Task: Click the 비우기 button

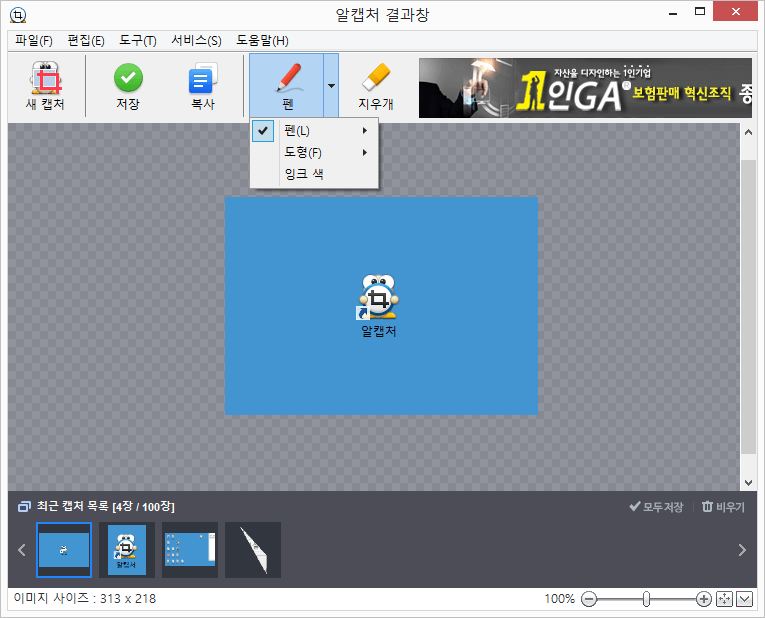Action: [723, 507]
